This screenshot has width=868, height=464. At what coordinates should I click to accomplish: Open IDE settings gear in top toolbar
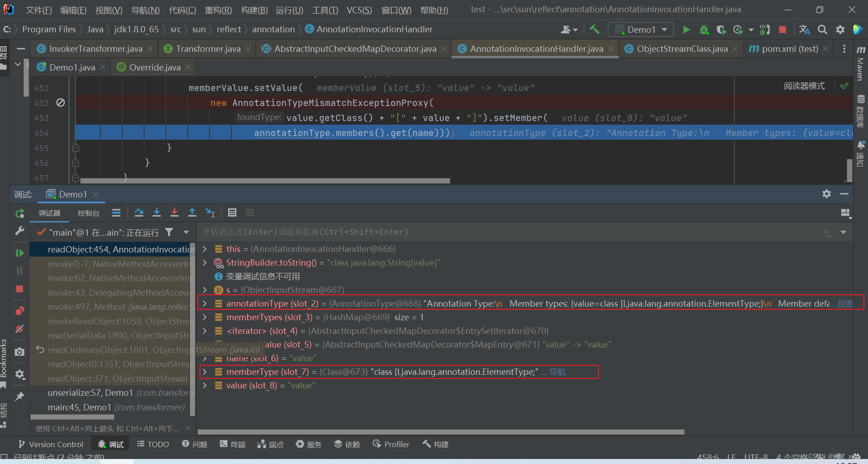coord(840,30)
